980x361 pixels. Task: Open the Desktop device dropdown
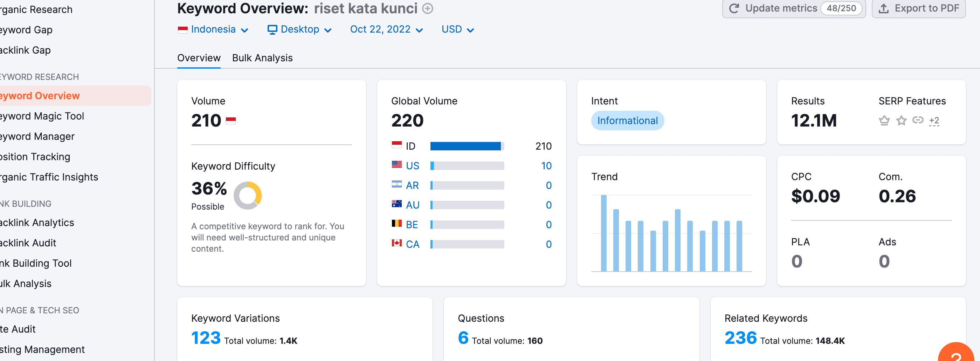click(299, 29)
